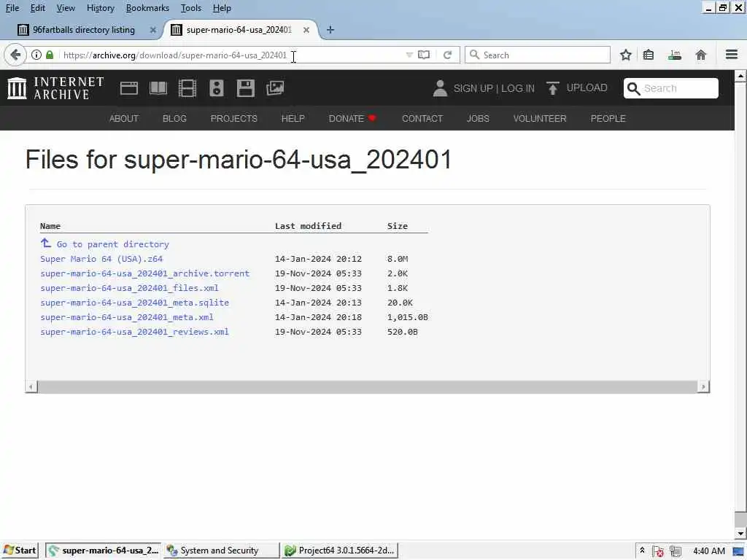The width and height of the screenshot is (747, 560).
Task: Reload the current page
Action: coord(447,55)
